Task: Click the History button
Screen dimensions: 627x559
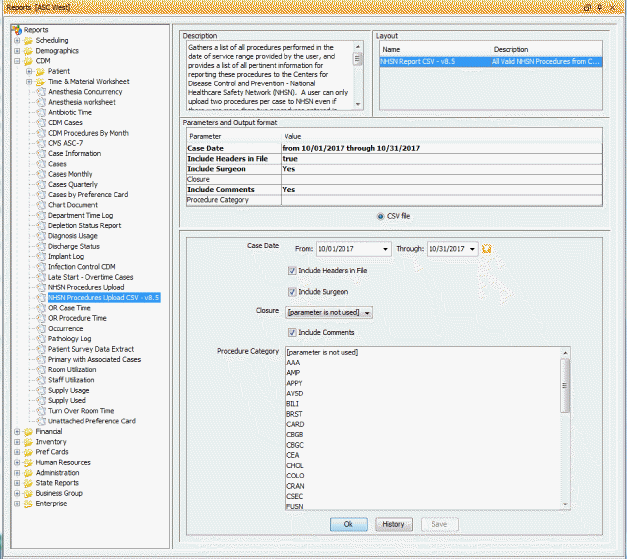Action: tap(393, 524)
